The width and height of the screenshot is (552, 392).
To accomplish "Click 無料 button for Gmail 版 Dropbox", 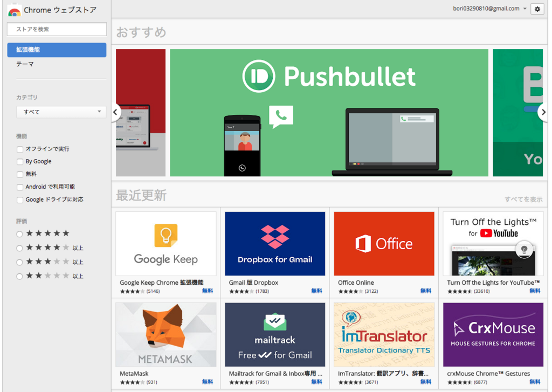I will (x=316, y=291).
